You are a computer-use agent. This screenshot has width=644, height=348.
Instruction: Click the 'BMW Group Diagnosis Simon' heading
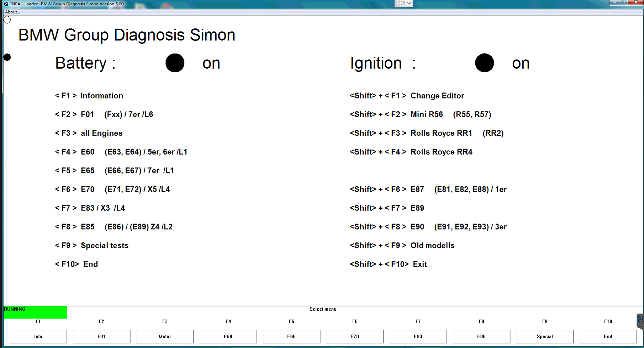127,35
